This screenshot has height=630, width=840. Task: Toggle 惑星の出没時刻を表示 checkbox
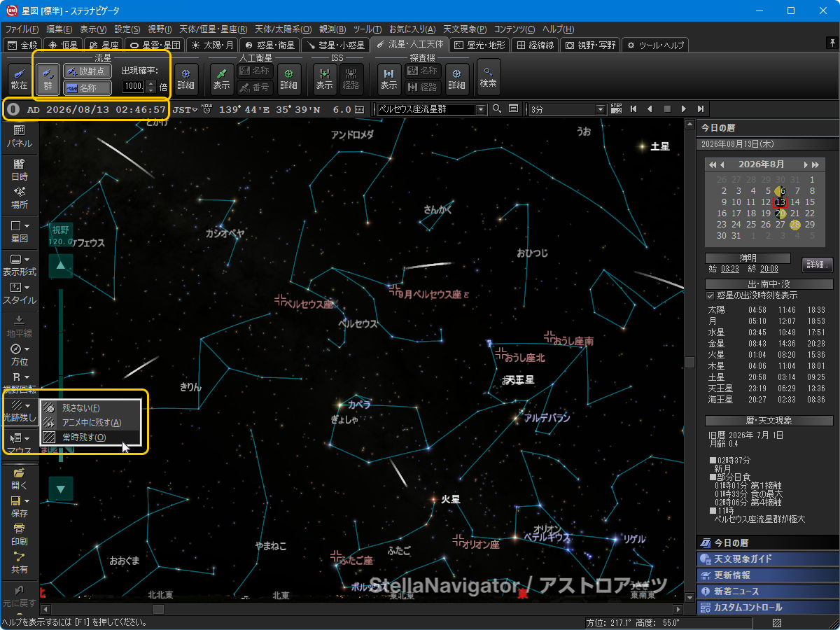click(x=710, y=295)
